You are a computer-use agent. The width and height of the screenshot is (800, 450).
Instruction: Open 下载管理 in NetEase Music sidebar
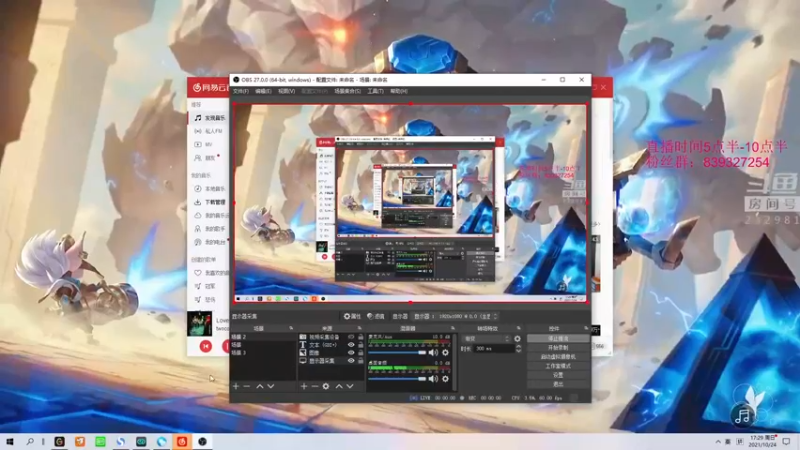pyautogui.click(x=209, y=202)
